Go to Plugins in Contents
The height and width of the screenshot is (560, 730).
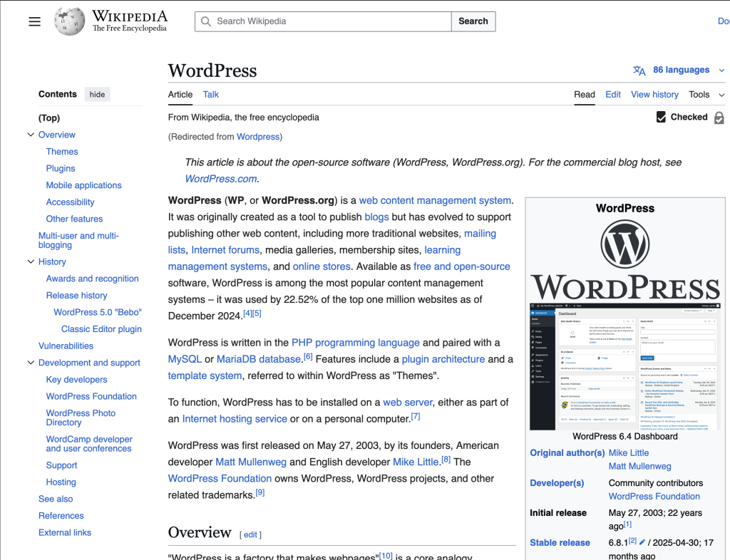pos(61,168)
